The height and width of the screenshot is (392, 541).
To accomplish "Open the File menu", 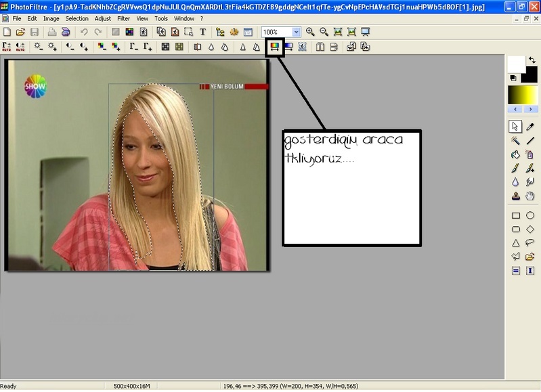I will [x=16, y=19].
